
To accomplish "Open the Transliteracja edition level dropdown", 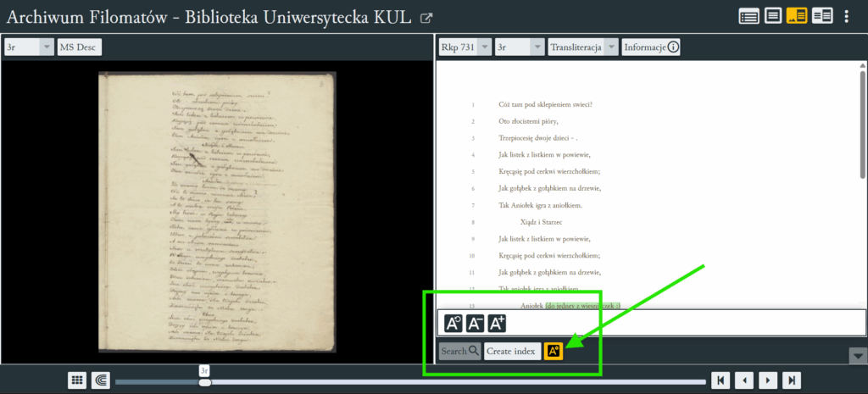I will pyautogui.click(x=581, y=47).
